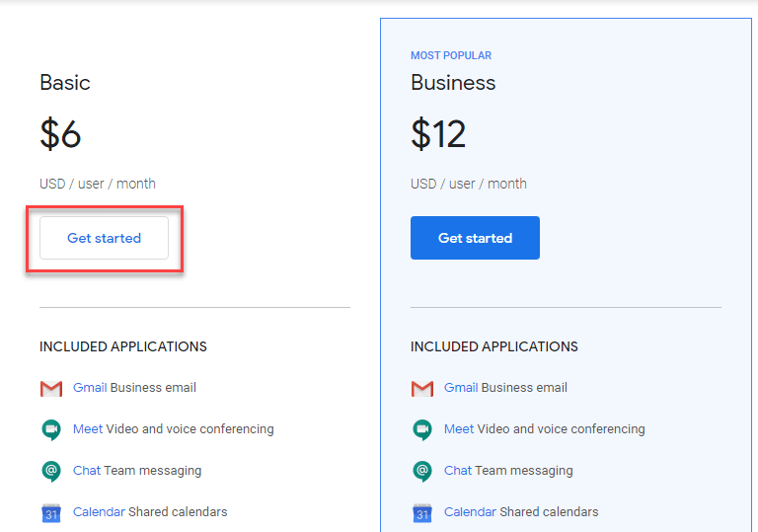The image size is (758, 532).
Task: Open the Gmail link in the Basic plan
Action: point(90,388)
